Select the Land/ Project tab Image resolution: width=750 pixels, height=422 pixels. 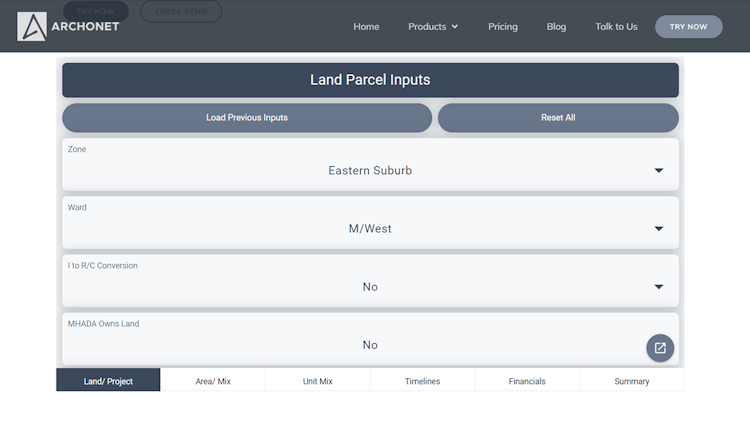click(x=108, y=381)
